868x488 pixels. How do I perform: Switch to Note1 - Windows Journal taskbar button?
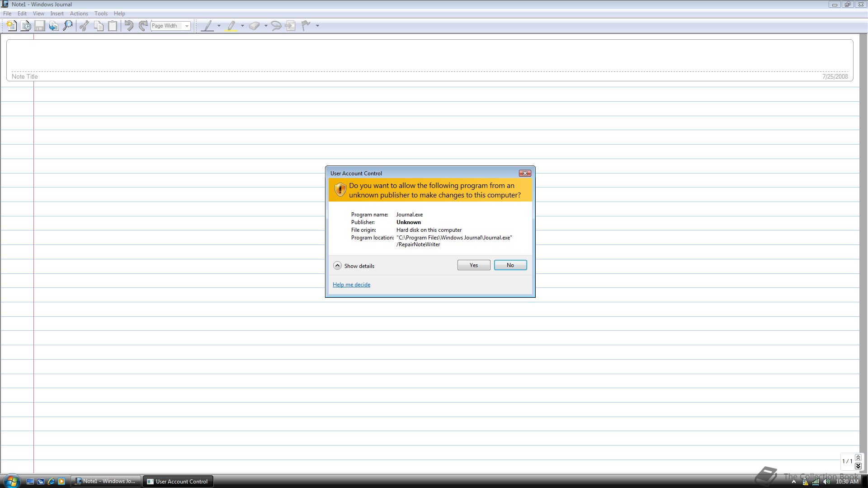(x=106, y=481)
